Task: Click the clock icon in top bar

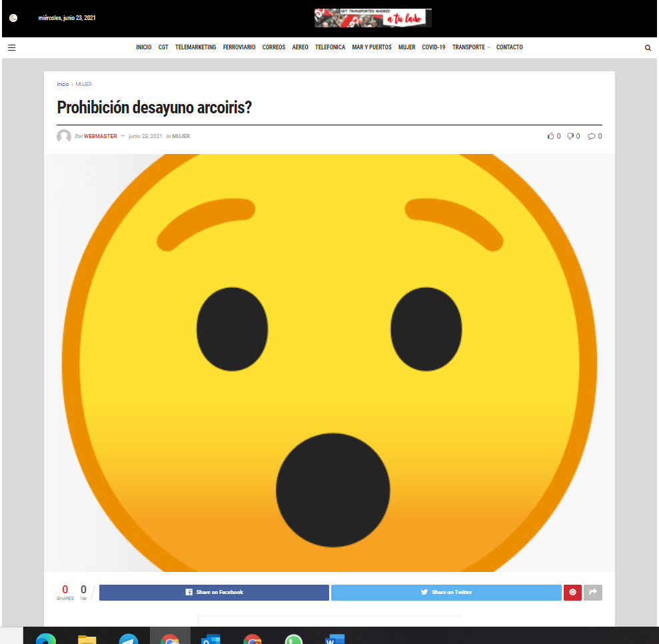Action: (13, 18)
